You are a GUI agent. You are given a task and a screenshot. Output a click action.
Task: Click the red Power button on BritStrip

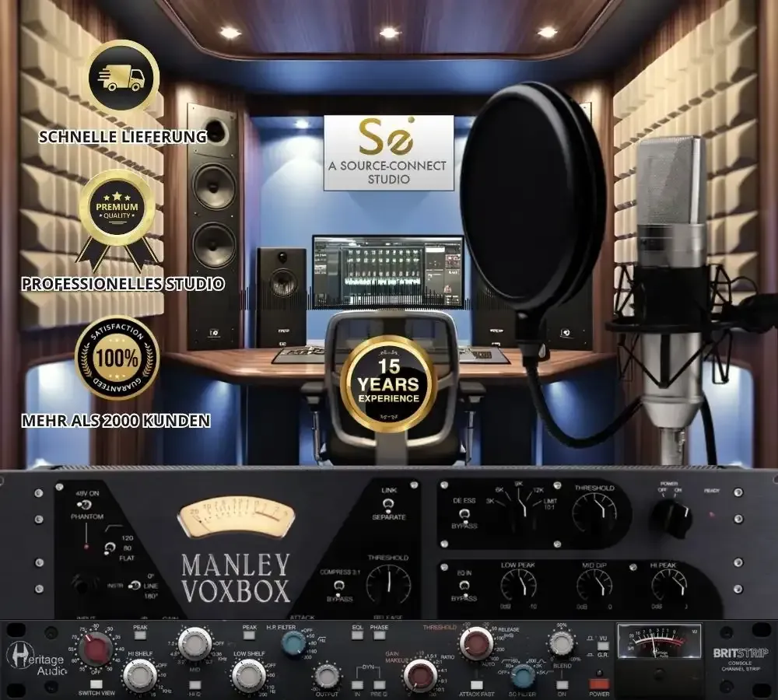pyautogui.click(x=599, y=684)
